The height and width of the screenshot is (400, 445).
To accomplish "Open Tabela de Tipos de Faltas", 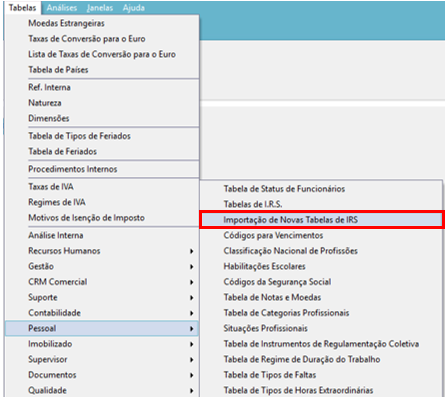I will click(x=270, y=375).
